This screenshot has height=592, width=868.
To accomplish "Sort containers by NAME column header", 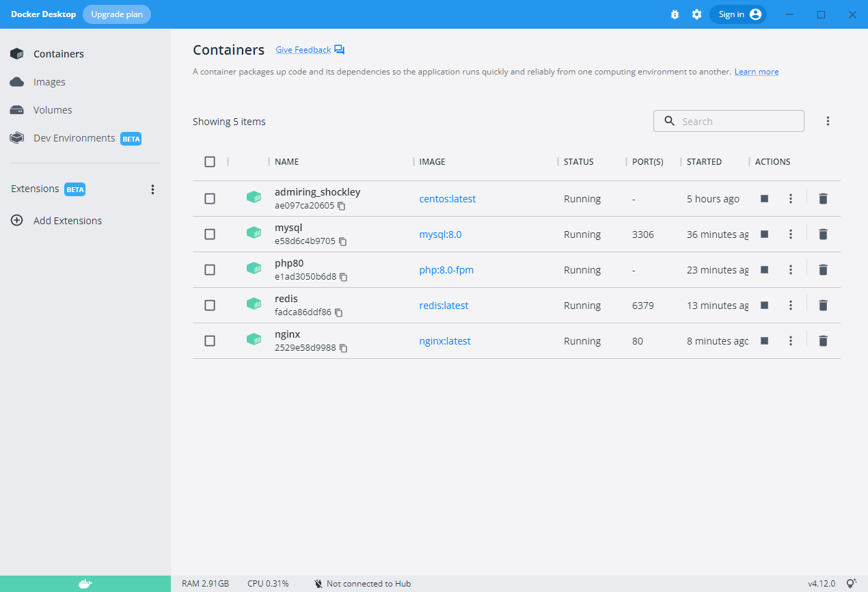I will pos(287,162).
